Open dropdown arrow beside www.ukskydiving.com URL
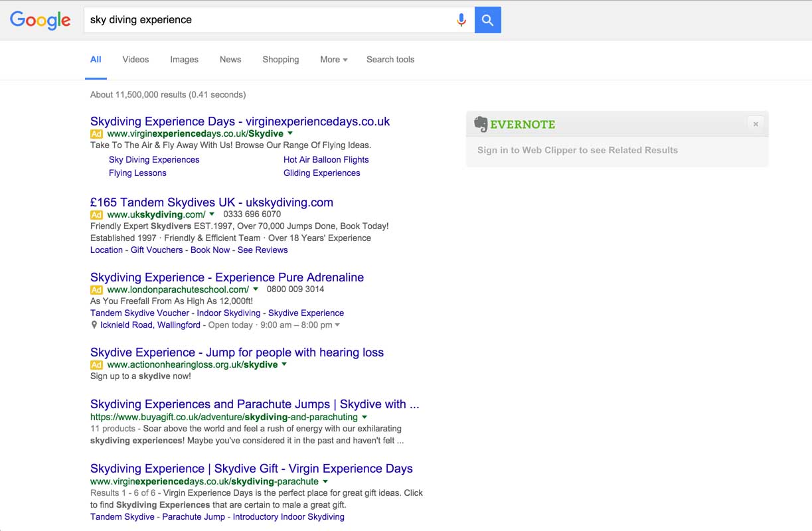Viewport: 812px width, 531px height. coord(212,214)
